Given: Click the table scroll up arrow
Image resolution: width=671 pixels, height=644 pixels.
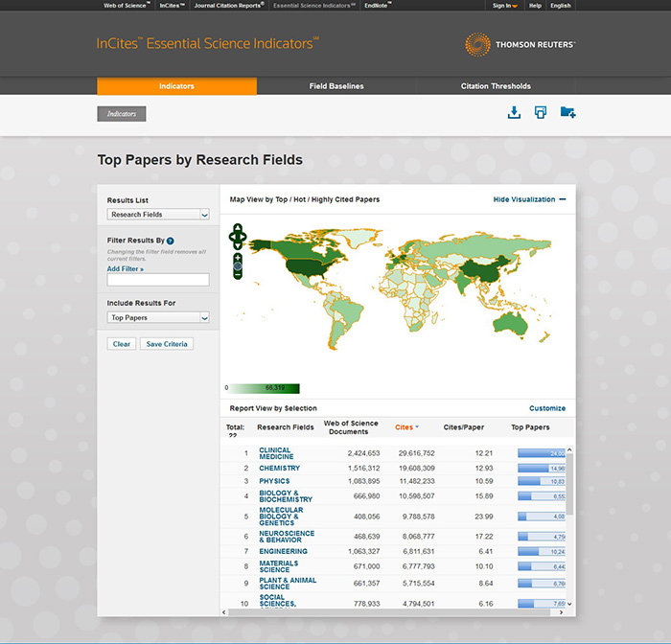Looking at the screenshot, I should 569,449.
